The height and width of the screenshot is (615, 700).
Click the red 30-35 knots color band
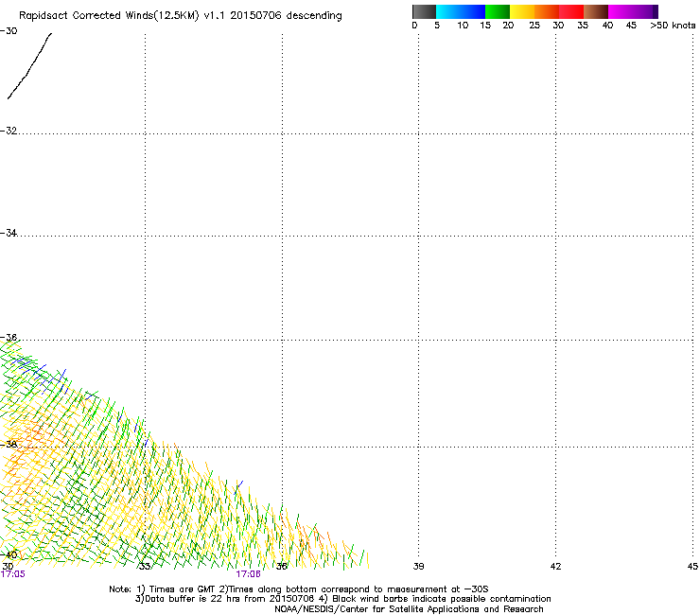pyautogui.click(x=571, y=11)
